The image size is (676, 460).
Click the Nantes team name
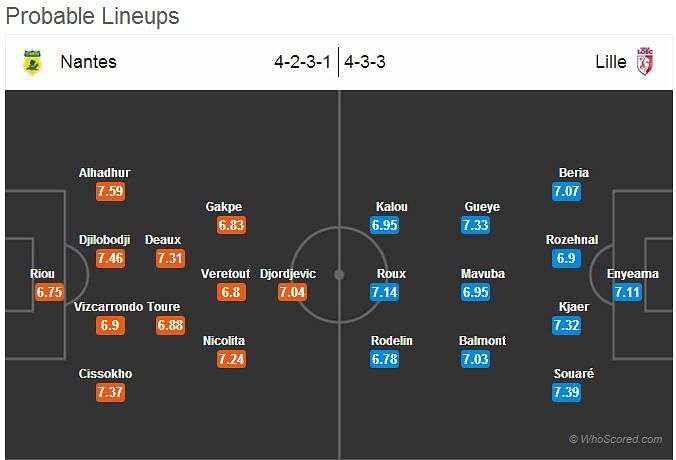click(x=88, y=62)
